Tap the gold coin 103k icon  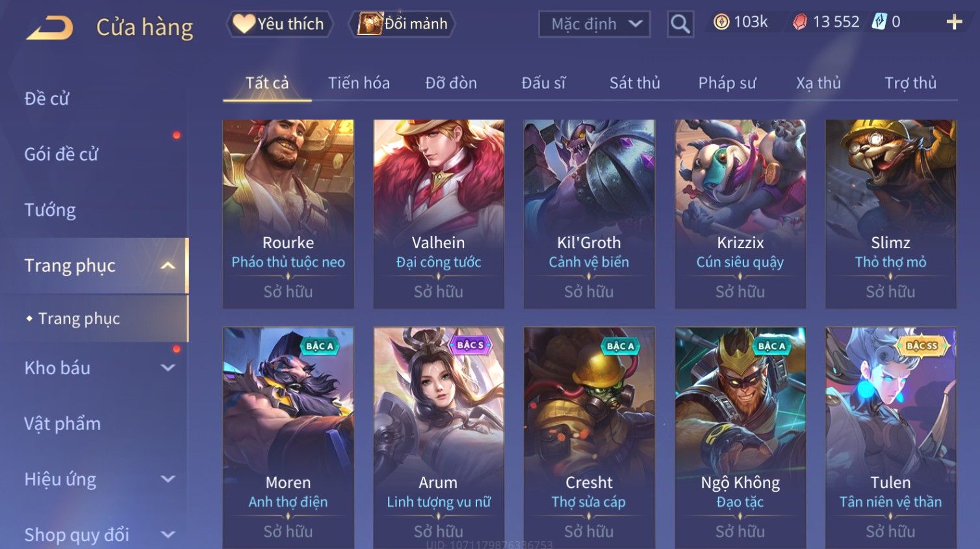pos(721,22)
